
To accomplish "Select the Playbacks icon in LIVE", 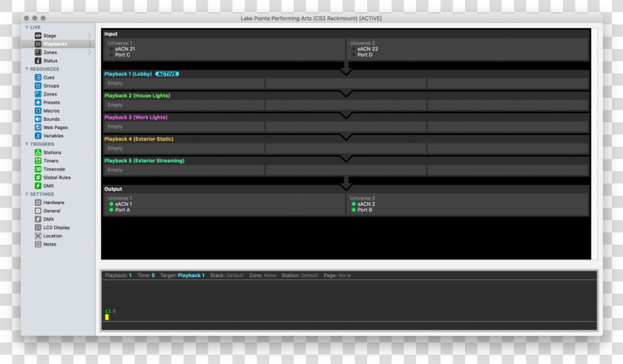I will pos(38,44).
